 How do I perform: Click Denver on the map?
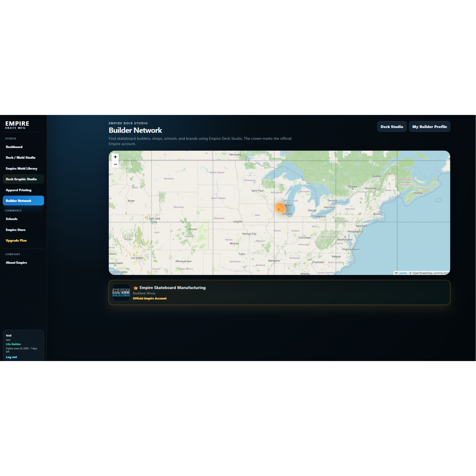(192, 229)
